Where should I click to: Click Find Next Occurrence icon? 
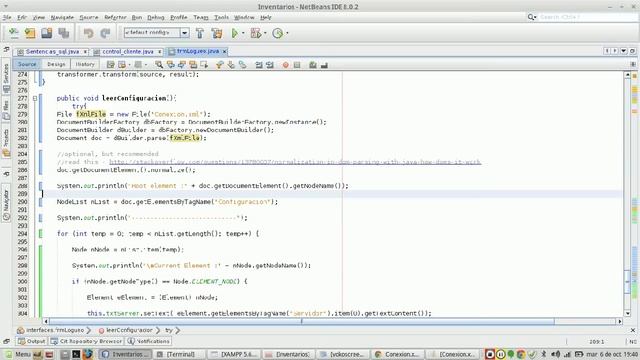182,65
